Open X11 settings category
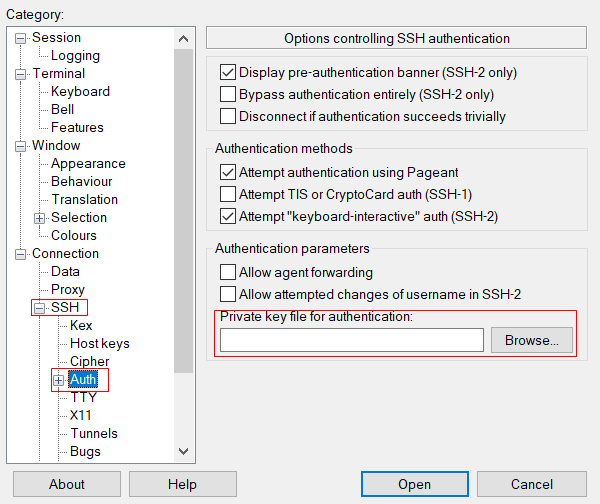The width and height of the screenshot is (600, 504). pos(81,415)
